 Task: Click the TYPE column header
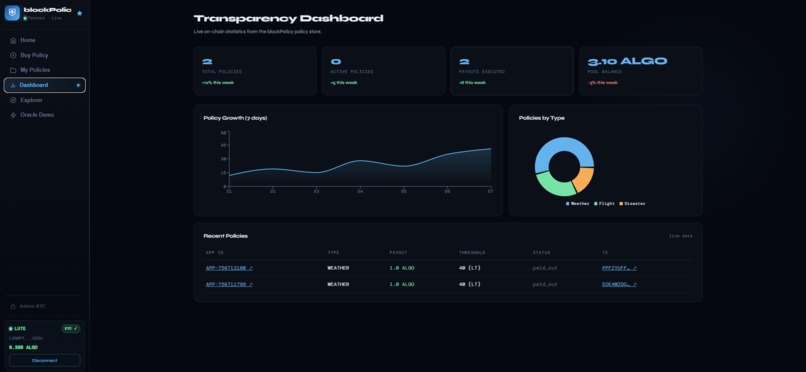pos(333,253)
